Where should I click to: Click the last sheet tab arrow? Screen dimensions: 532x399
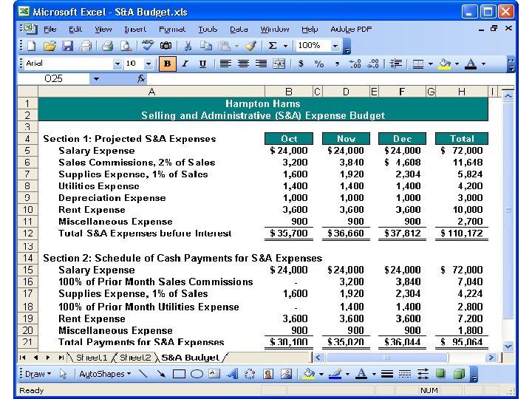(x=61, y=358)
